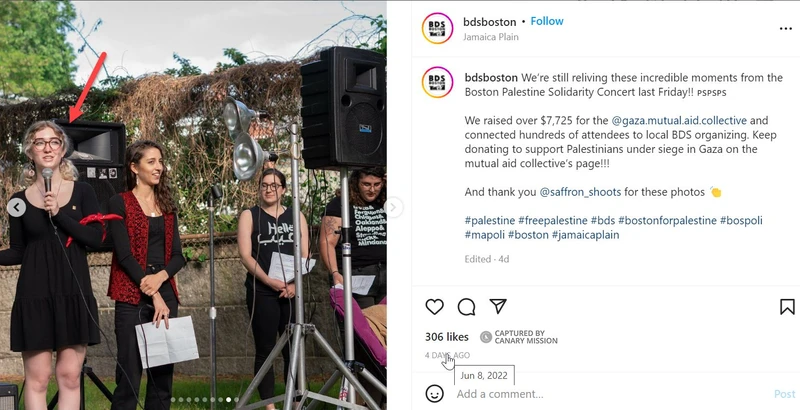800x410 pixels.
Task: Open bdsboston profile picture in header
Action: tap(437, 28)
